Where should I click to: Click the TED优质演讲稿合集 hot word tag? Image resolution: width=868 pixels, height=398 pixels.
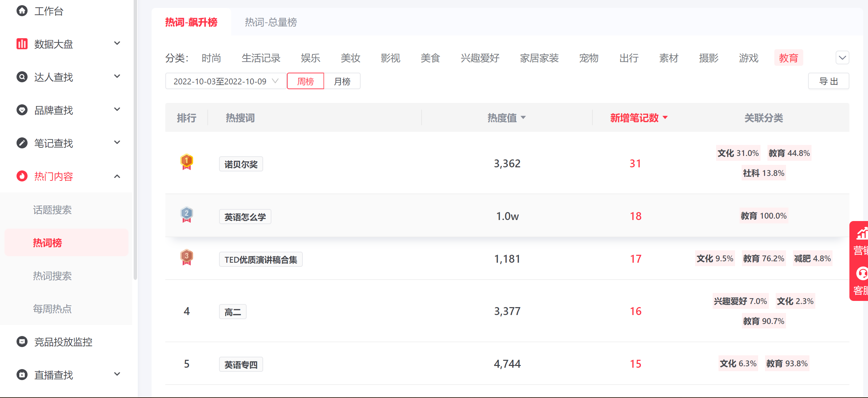tap(261, 260)
